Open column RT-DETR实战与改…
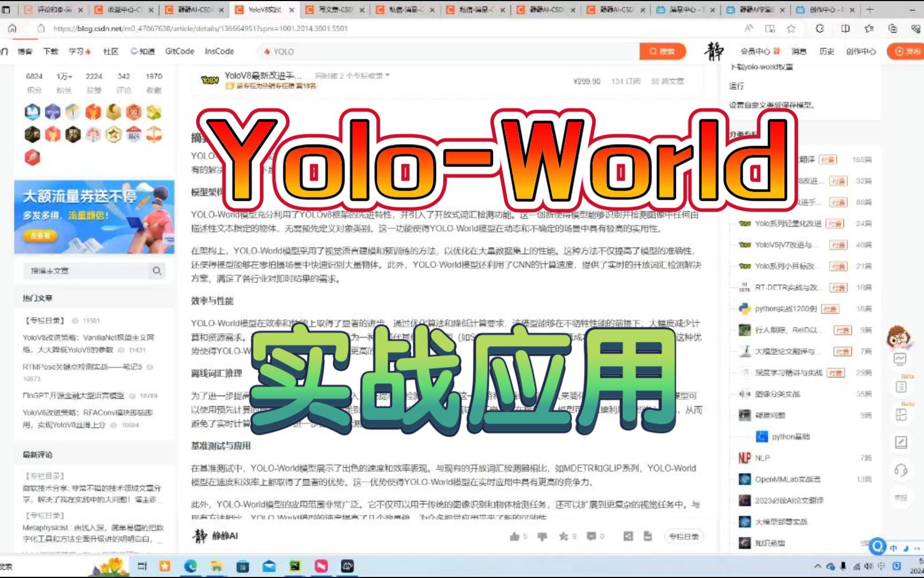The height and width of the screenshot is (578, 924). [787, 287]
